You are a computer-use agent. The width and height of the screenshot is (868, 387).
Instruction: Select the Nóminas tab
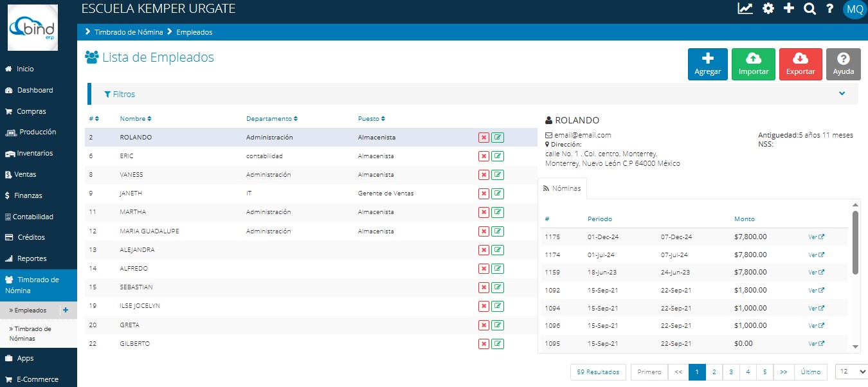(562, 188)
